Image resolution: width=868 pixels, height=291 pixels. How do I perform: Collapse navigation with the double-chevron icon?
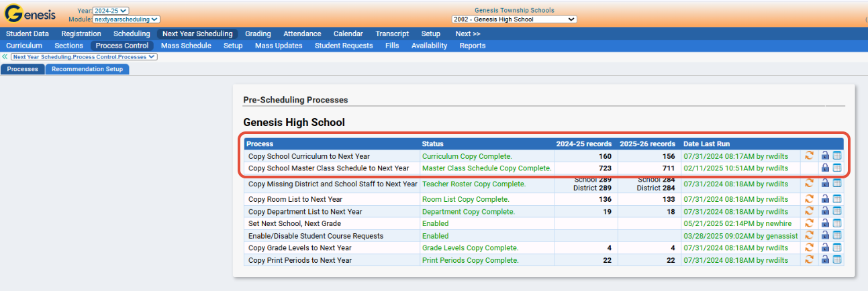(5, 57)
